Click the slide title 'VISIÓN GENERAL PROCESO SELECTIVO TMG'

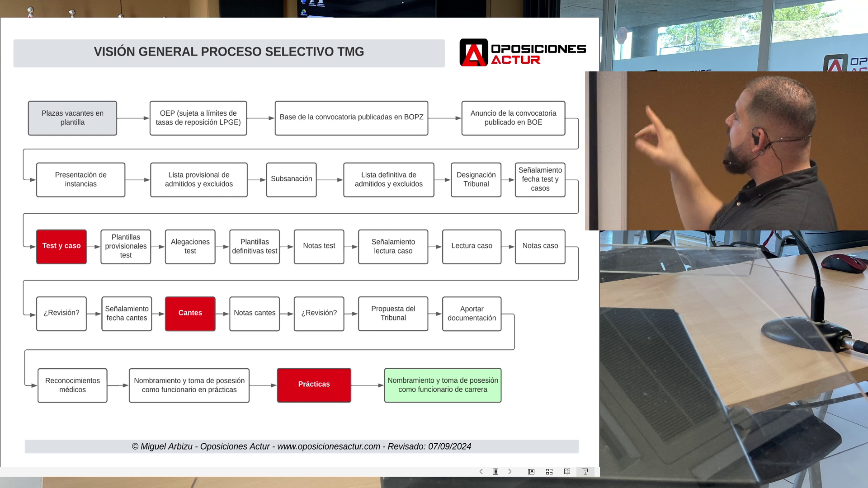[229, 52]
